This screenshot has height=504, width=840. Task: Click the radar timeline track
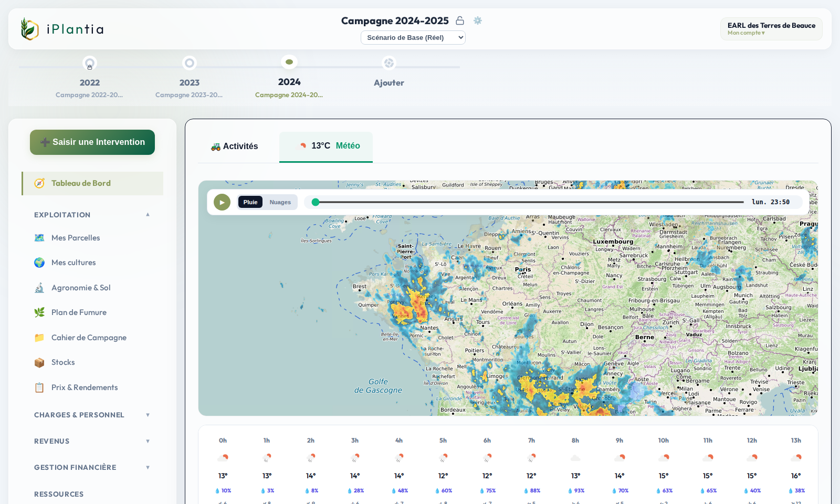tap(529, 202)
